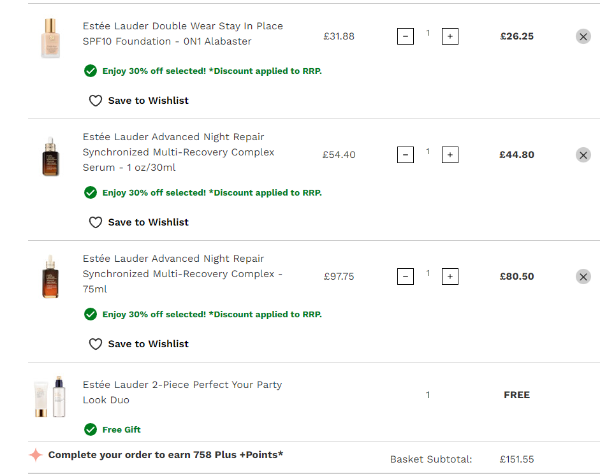Click wishlist heart for 75ml Complex
This screenshot has height=474, width=600.
pos(96,343)
